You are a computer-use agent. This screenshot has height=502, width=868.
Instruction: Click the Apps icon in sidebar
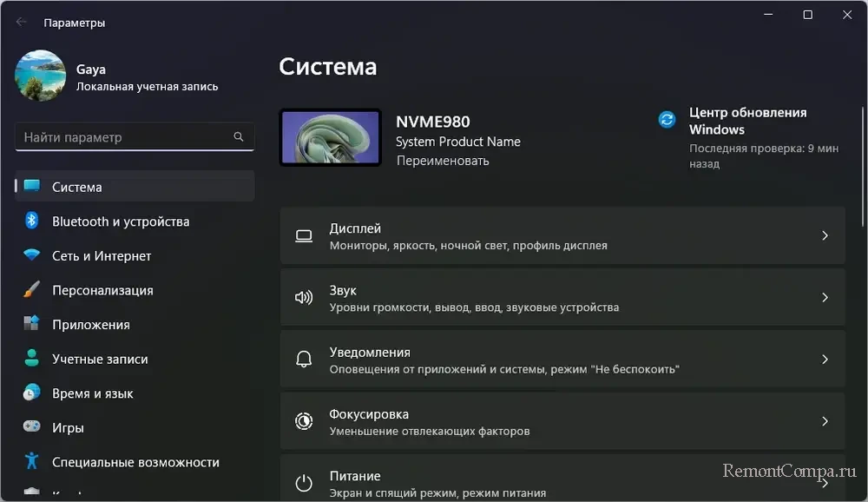pyautogui.click(x=31, y=324)
